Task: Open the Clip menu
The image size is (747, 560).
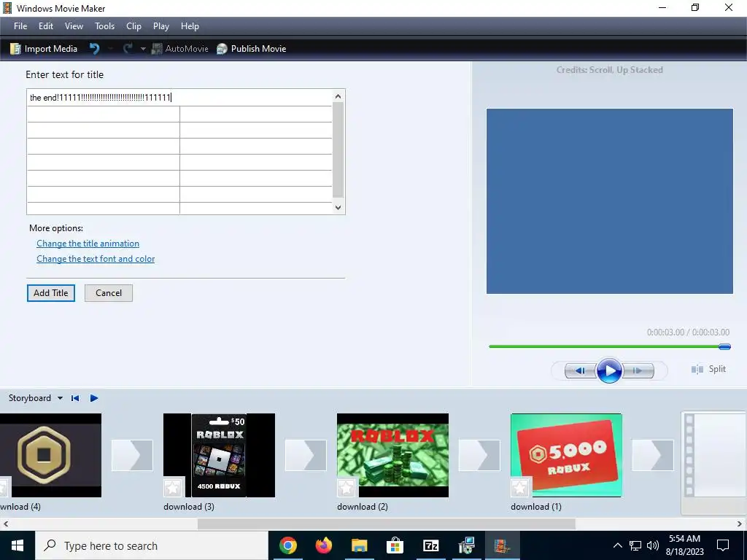Action: [133, 26]
